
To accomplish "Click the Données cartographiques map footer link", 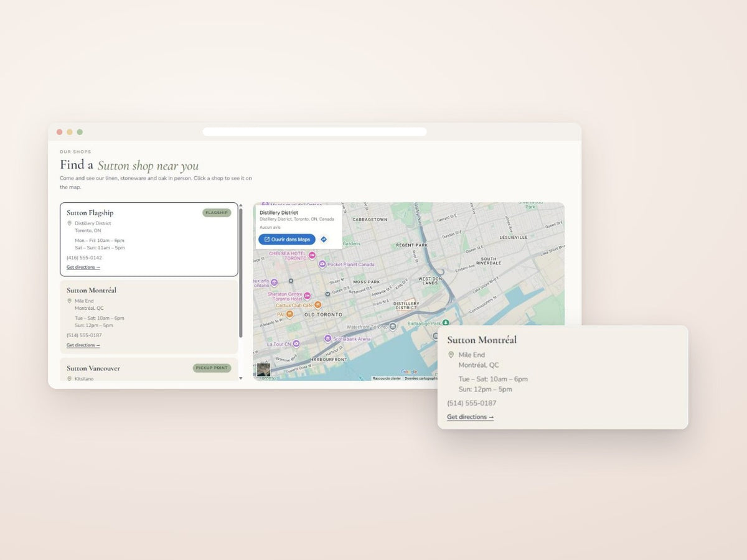I will point(421,378).
